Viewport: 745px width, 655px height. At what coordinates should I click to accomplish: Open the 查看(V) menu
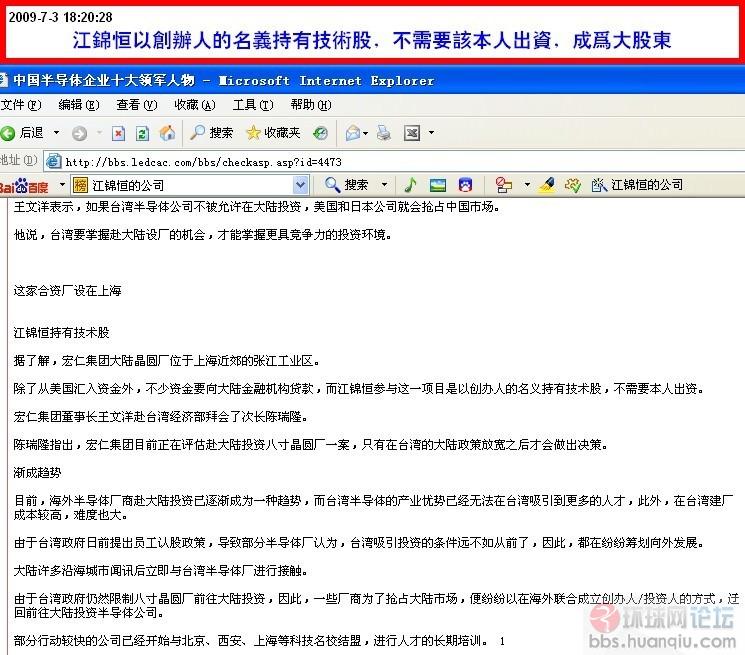(x=137, y=104)
